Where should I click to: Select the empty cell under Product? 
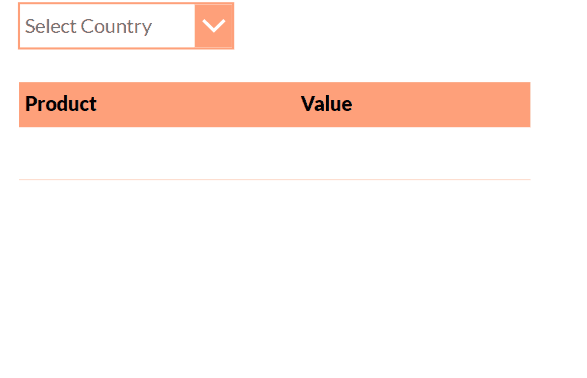pos(157,153)
